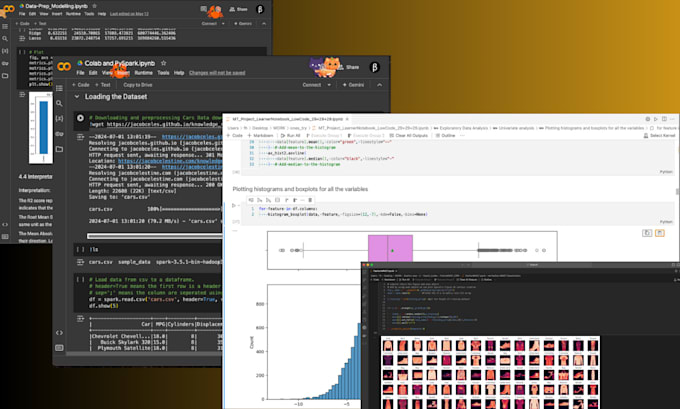
Task: Open notebook settings gear in MT_Project window
Action: [x=647, y=119]
